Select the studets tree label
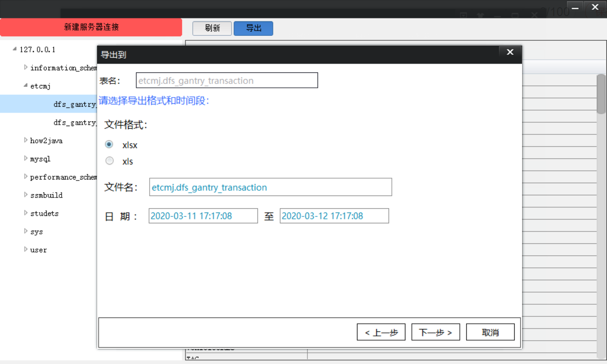 44,214
